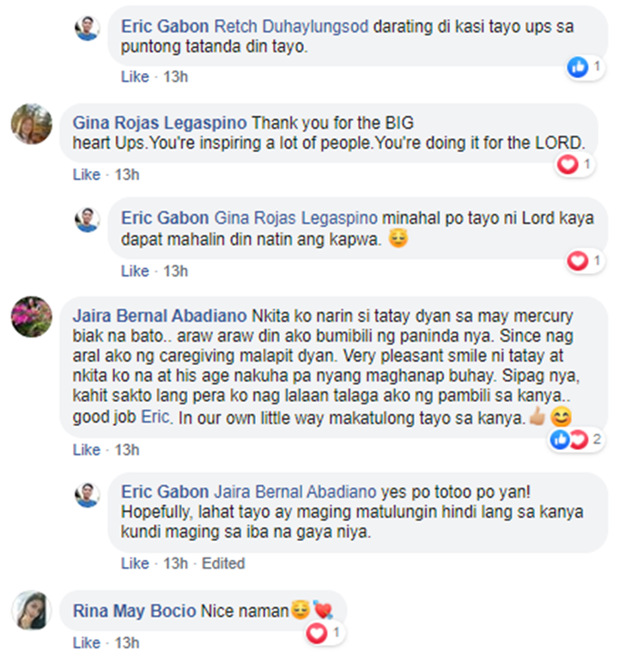644x657 pixels.
Task: Like Rina May Bocio's comment
Action: 87,642
